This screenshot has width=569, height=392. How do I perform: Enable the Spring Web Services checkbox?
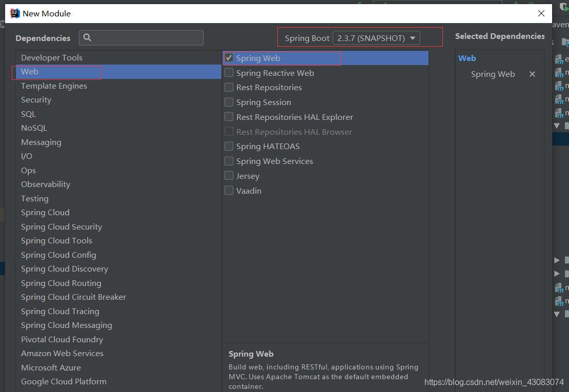point(229,161)
